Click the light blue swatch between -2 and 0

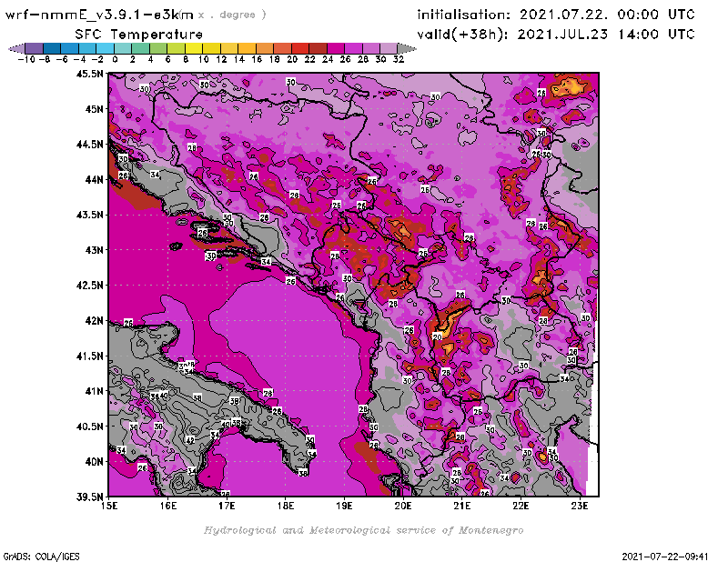click(105, 48)
